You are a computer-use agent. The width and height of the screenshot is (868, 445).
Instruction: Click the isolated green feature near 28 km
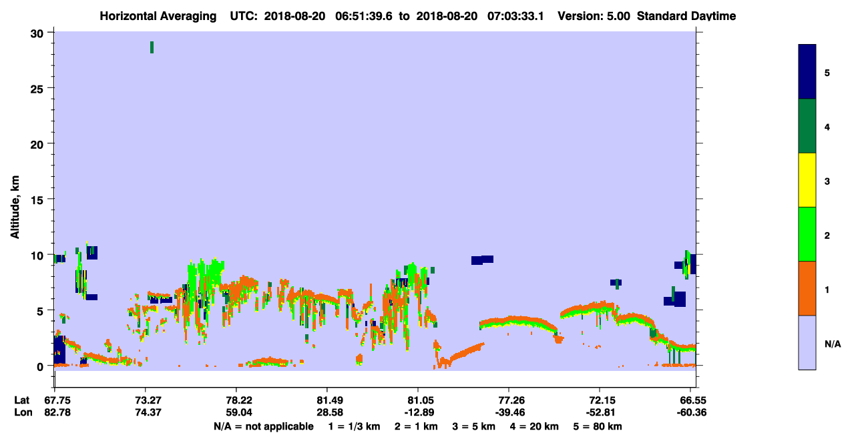pos(152,47)
